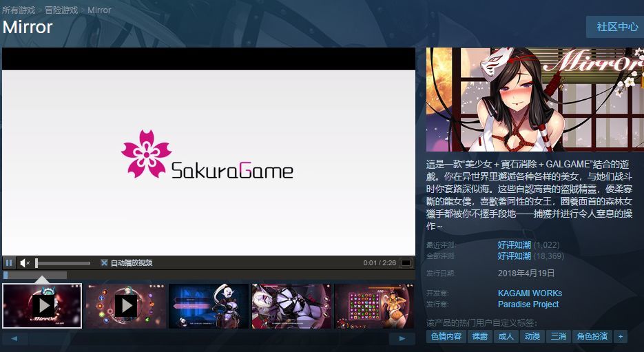Open developer KAGAMI WORKs page
This screenshot has height=352, width=644.
click(530, 293)
